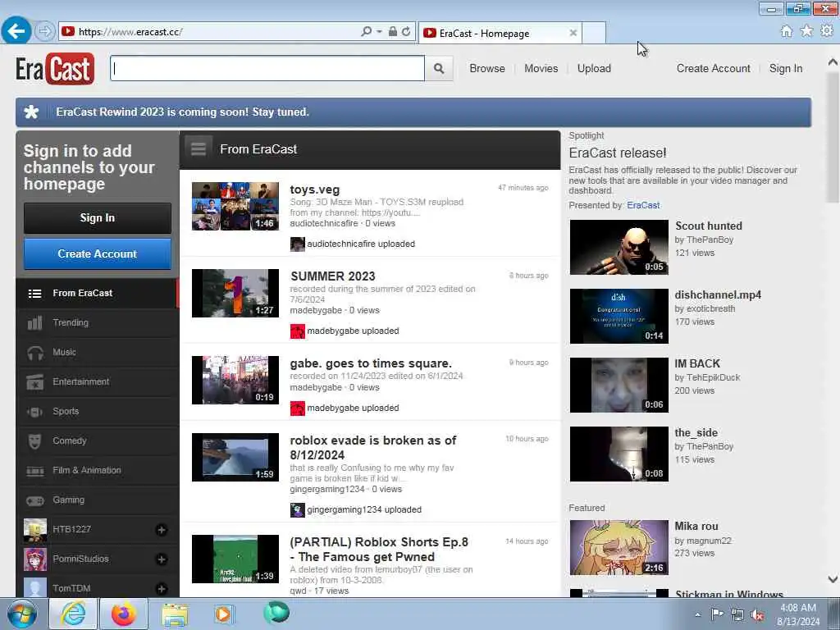Screen dimensions: 840x630
Task: Open SUMMER 2023 video thumbnail
Action: click(x=235, y=293)
